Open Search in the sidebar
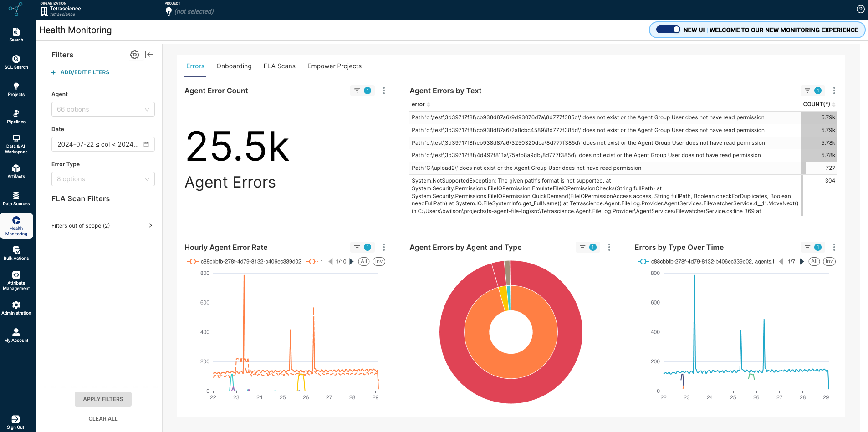This screenshot has height=432, width=868. 16,35
